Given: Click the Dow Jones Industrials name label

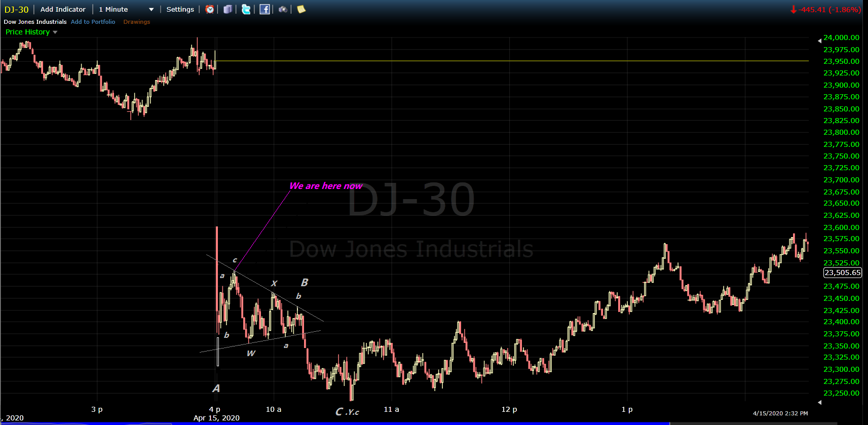Looking at the screenshot, I should click(x=35, y=22).
